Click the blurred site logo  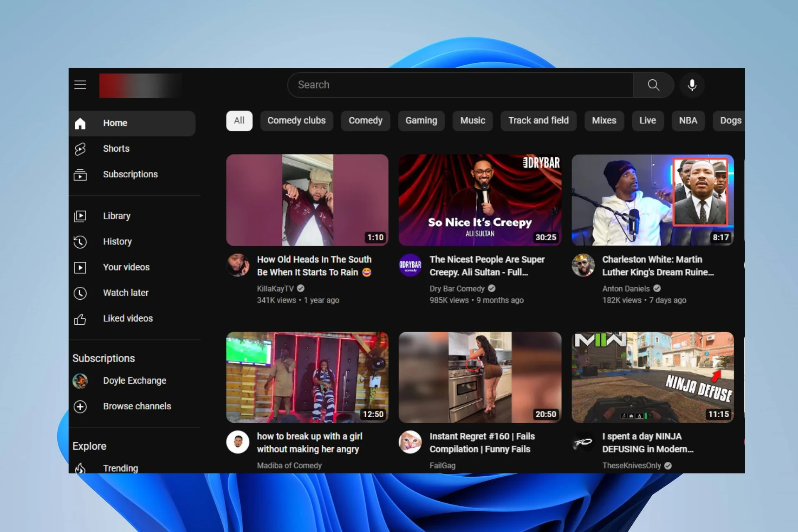pos(140,86)
